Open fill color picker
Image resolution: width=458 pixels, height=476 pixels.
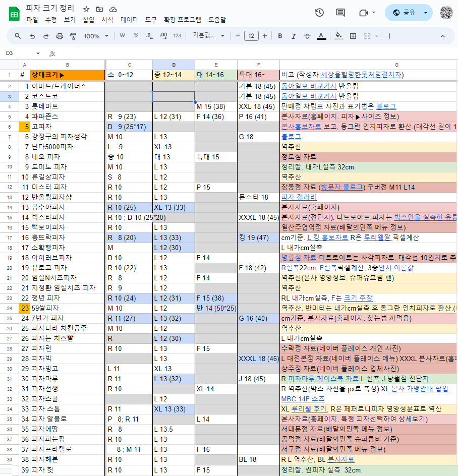(x=338, y=36)
